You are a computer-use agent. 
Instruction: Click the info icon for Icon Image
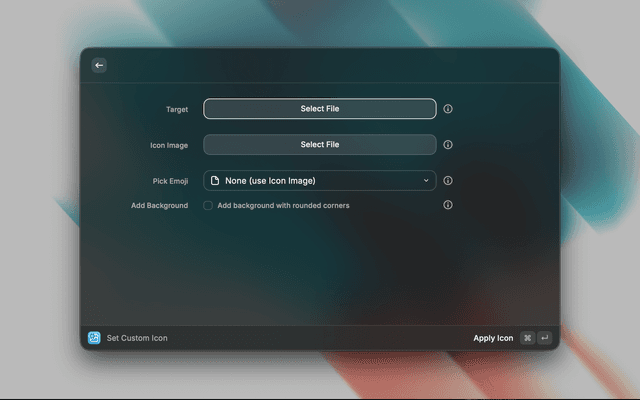click(x=448, y=145)
